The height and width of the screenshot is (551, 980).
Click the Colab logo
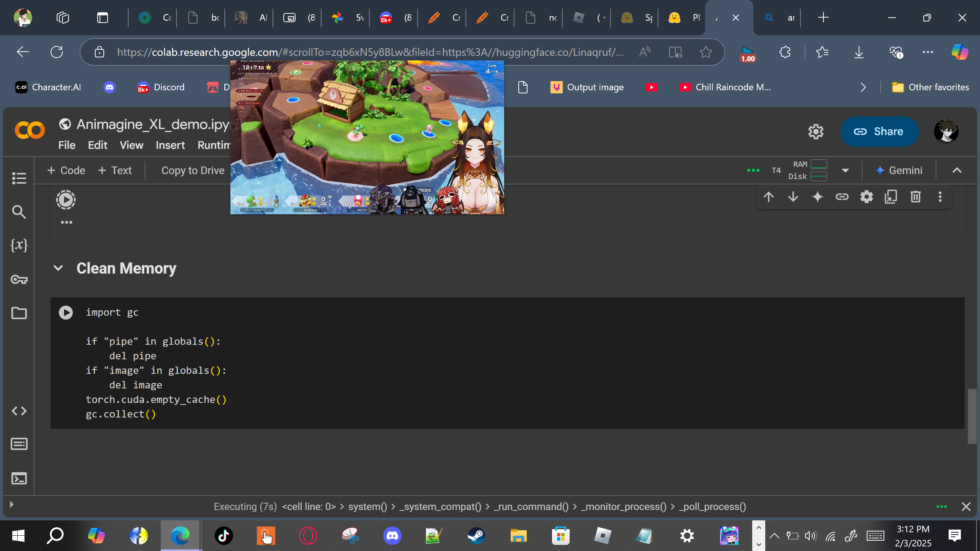tap(30, 131)
